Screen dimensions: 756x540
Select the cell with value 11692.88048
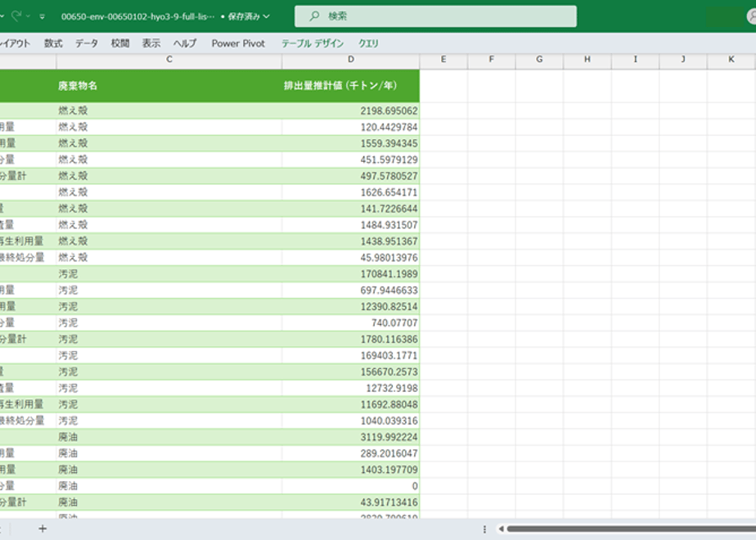tap(350, 404)
